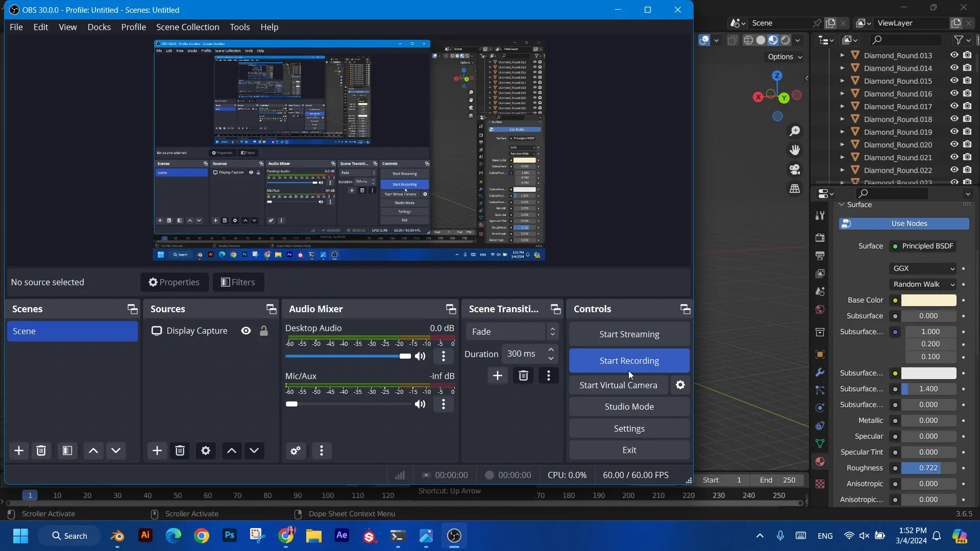Open the Scene Collection menu
Viewport: 980px width, 551px height.
pyautogui.click(x=187, y=27)
